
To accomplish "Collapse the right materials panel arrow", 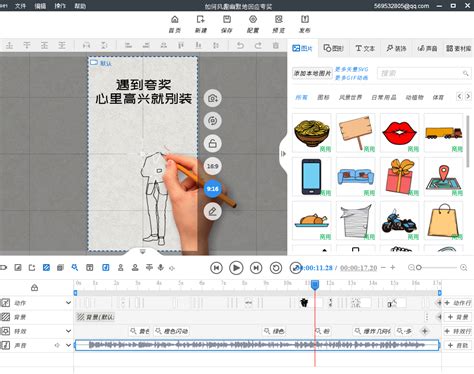I will click(x=283, y=154).
